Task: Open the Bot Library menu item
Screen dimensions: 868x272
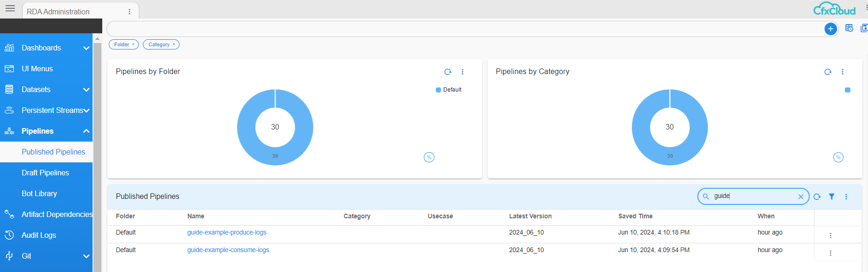Action: [39, 193]
